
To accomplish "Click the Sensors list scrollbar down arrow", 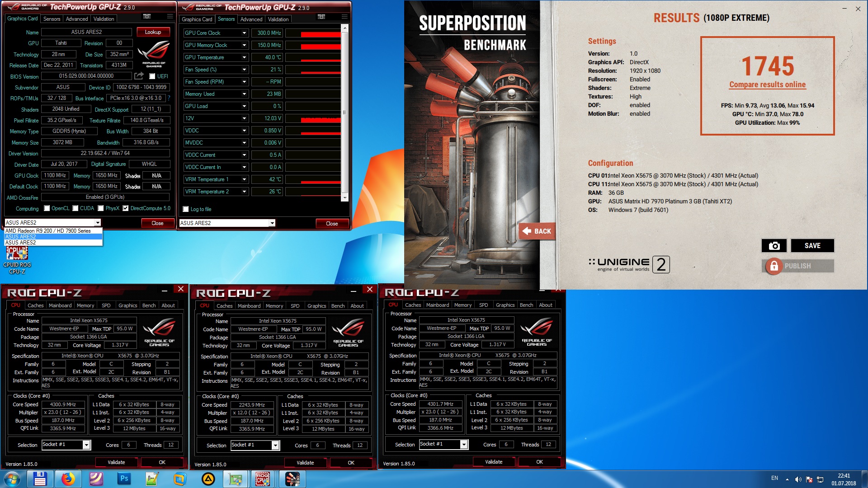I will point(344,197).
